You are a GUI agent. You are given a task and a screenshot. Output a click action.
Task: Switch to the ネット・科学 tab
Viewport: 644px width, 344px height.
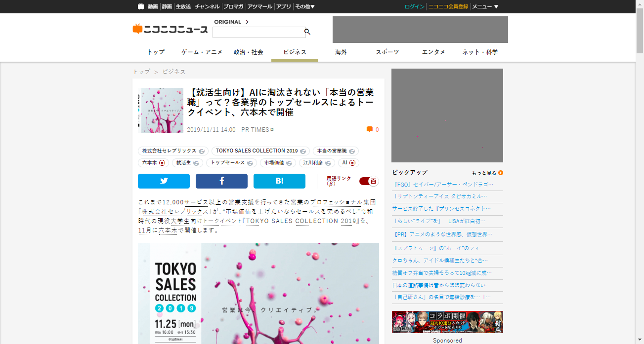pos(480,52)
